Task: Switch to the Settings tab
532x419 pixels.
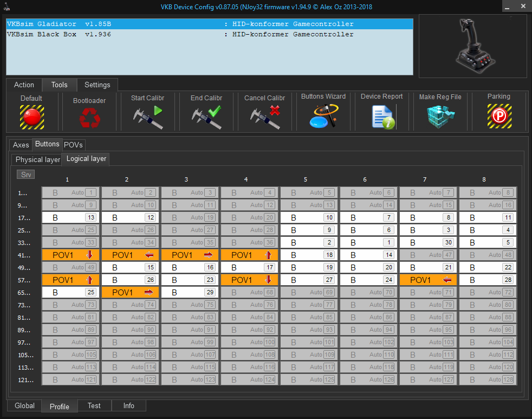Action: click(x=98, y=85)
